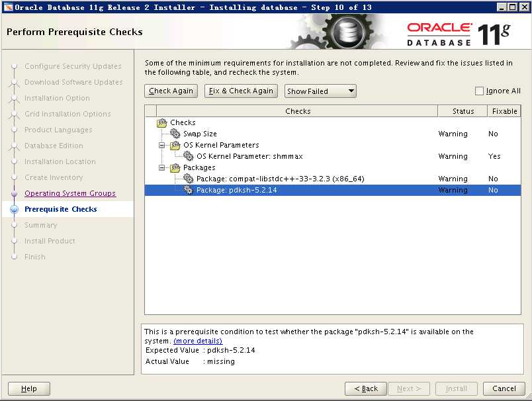The image size is (532, 401).
Task: Select the Swap Size check row
Action: pyautogui.click(x=333, y=134)
